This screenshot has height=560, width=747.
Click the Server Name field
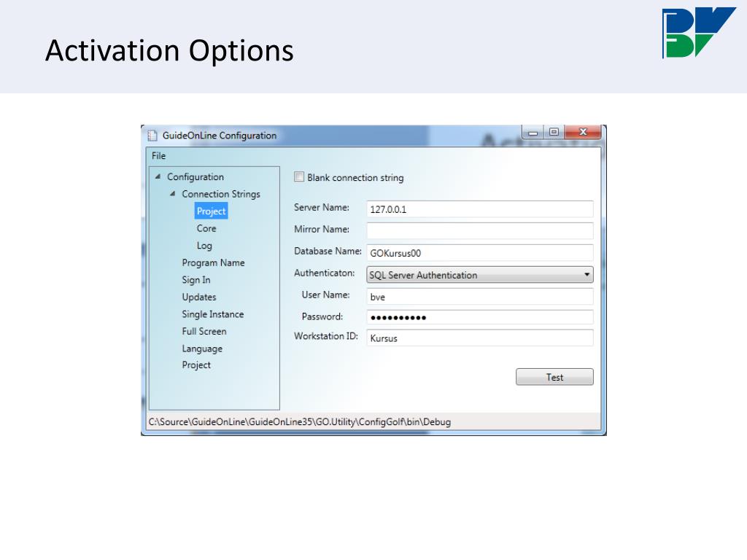(x=480, y=209)
